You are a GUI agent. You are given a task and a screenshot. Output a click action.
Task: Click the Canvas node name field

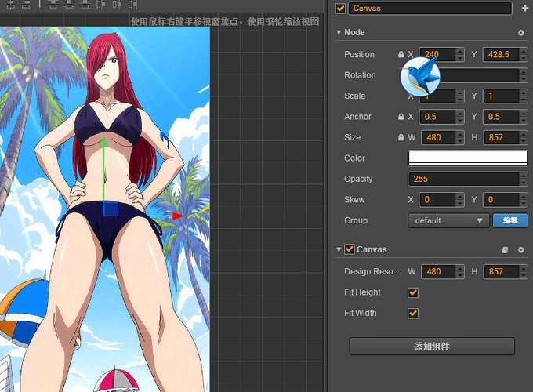pyautogui.click(x=430, y=9)
